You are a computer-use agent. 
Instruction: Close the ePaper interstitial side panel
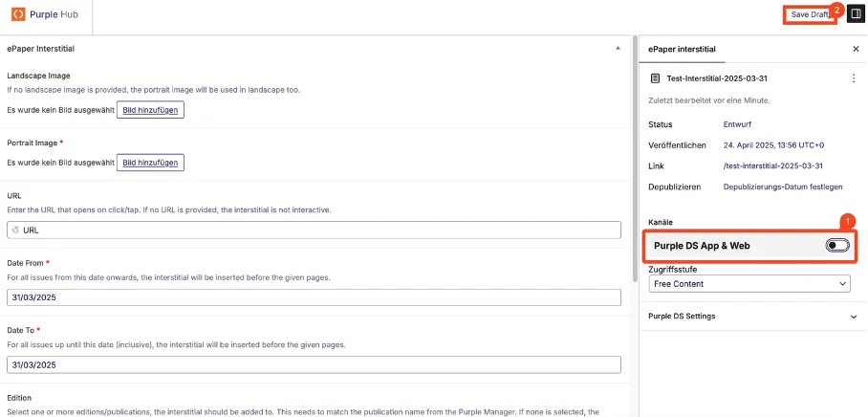856,50
